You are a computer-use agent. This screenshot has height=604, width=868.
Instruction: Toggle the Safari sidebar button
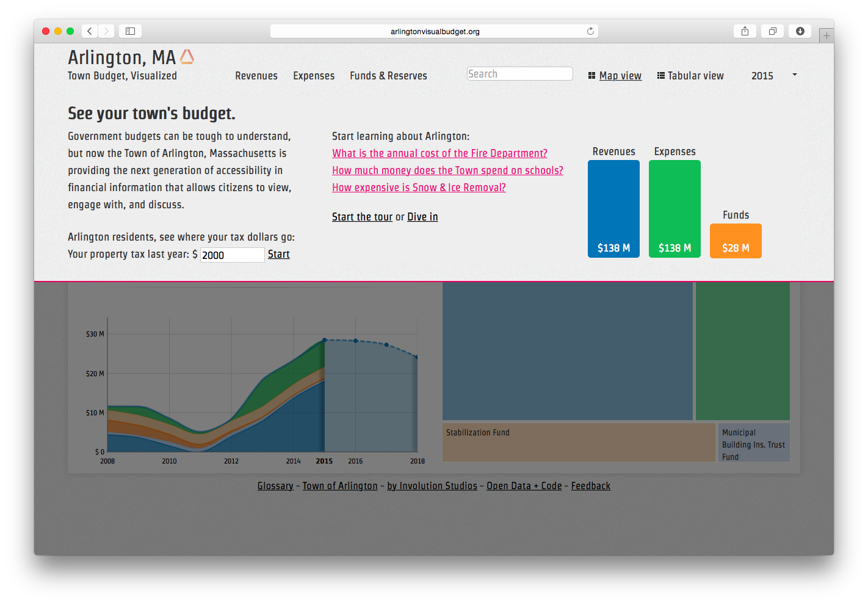pyautogui.click(x=130, y=31)
